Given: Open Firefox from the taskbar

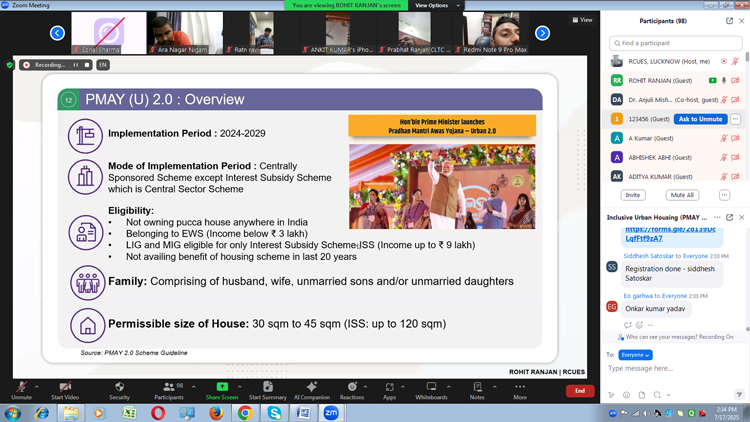Looking at the screenshot, I should (216, 412).
